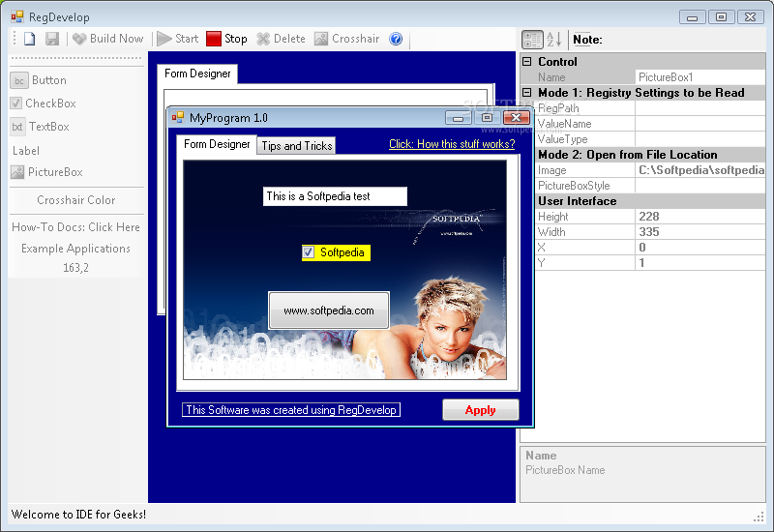Start the form with the Start button
Viewport: 774px width, 532px height.
(178, 39)
